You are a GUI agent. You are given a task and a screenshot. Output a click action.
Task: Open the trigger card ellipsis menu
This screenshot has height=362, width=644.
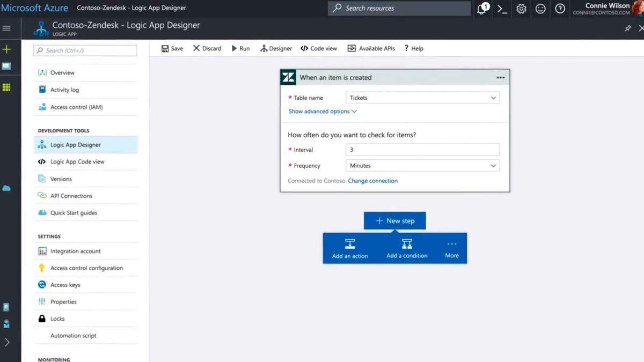(500, 77)
